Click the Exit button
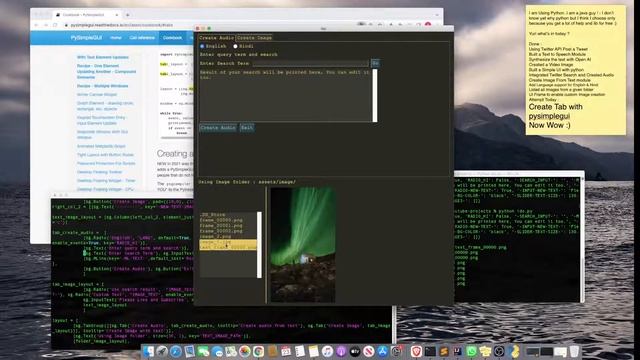Viewport: 640px width, 360px height. pyautogui.click(x=247, y=128)
